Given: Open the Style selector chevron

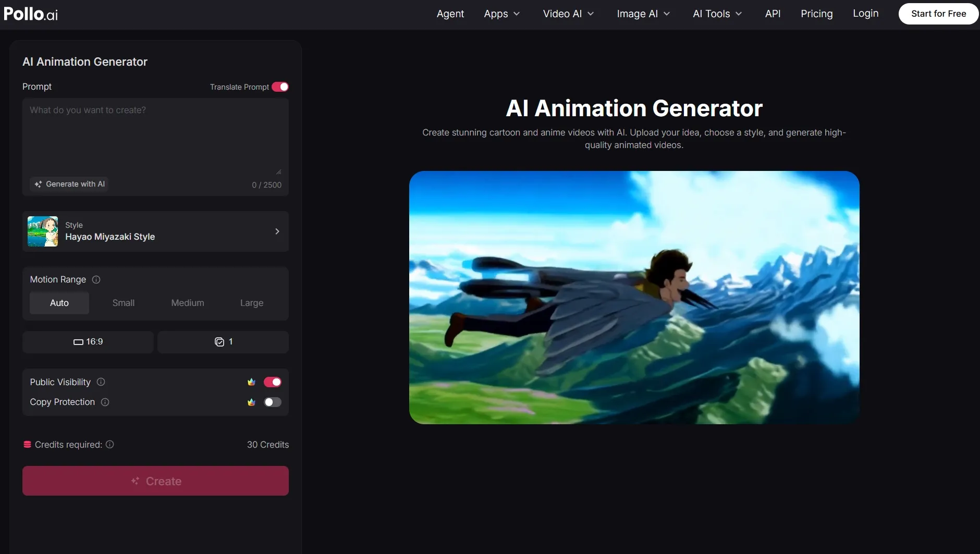Looking at the screenshot, I should point(277,231).
